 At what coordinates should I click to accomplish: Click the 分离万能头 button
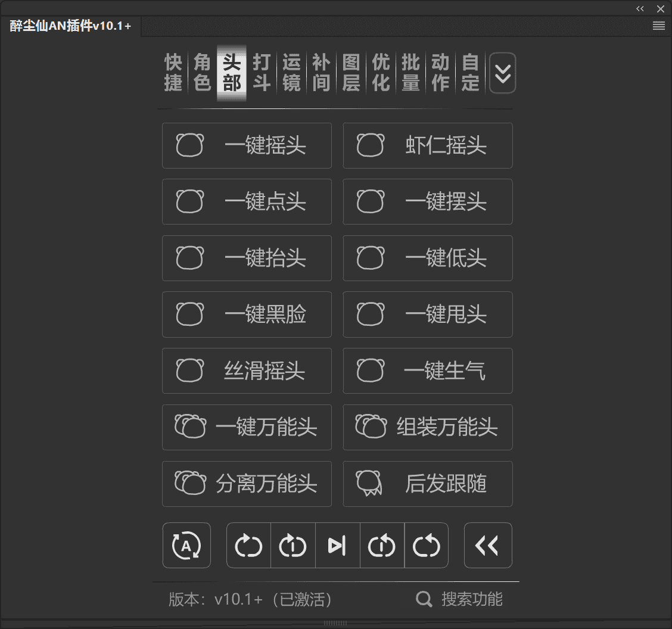pos(247,484)
